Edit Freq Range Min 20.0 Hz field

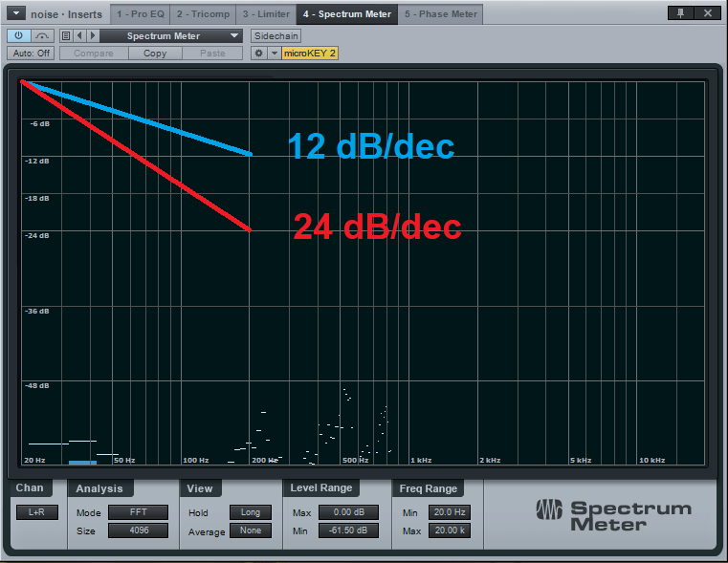[450, 512]
